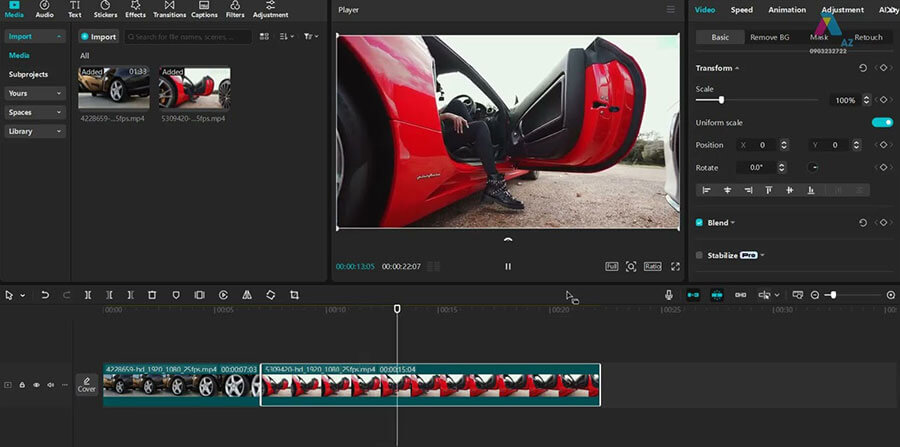Start voiceover recording with the microphone icon
Image resolution: width=900 pixels, height=447 pixels.
pyautogui.click(x=669, y=295)
